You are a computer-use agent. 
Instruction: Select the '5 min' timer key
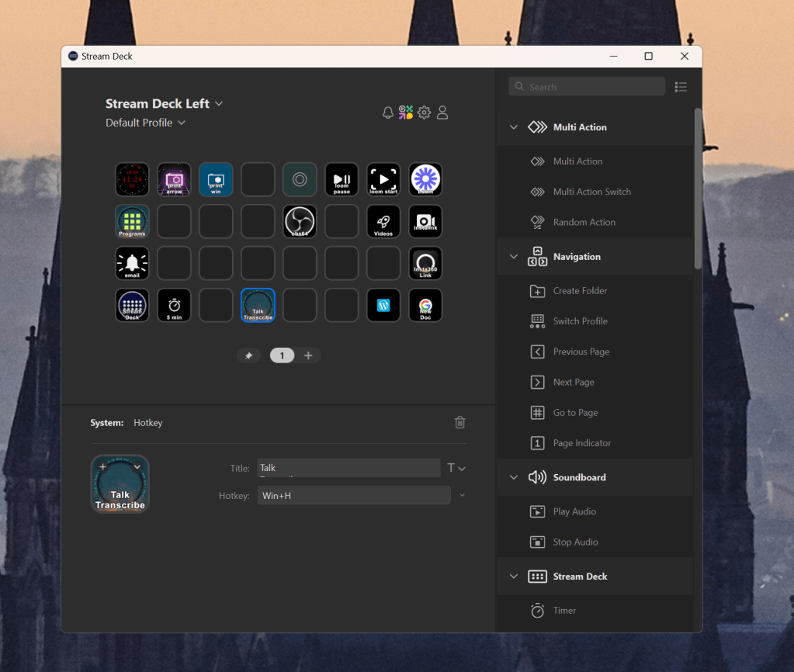[x=174, y=306]
